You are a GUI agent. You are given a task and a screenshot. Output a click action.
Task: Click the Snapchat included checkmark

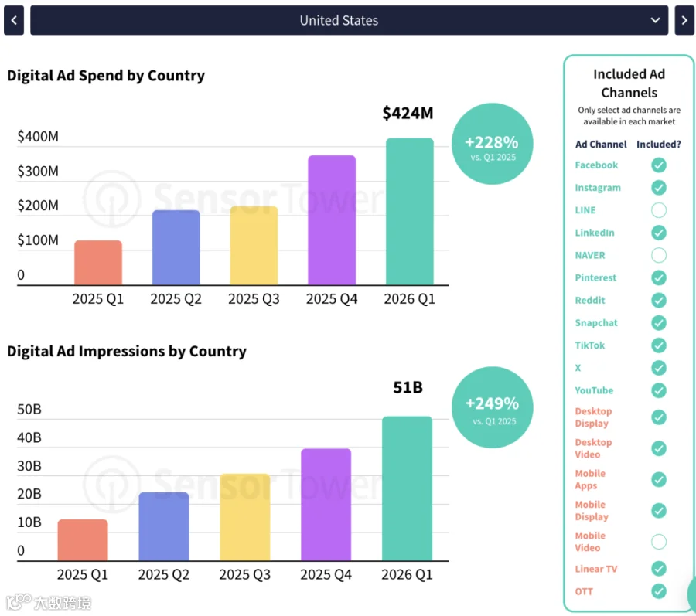(x=659, y=323)
